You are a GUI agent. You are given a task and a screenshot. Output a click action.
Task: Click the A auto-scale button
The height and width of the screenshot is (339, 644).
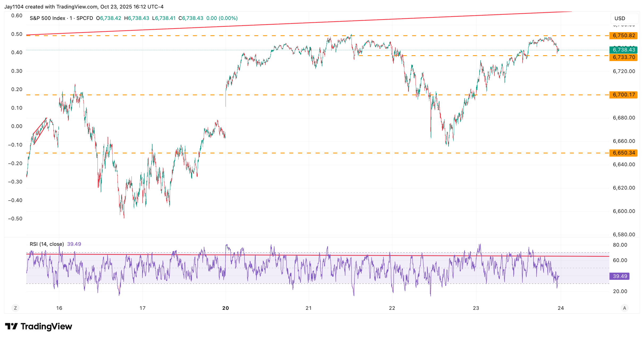pos(624,308)
